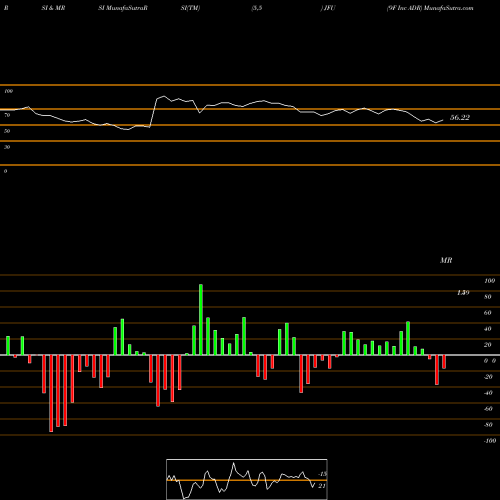The image size is (500, 500).
Task: Click the -80 label on MR axis
Action: coord(488,425)
